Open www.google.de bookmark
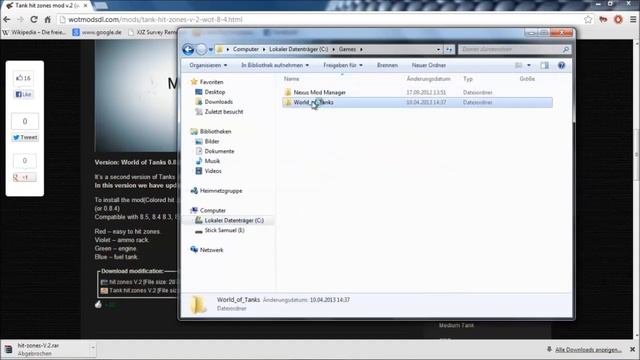 (x=97, y=32)
